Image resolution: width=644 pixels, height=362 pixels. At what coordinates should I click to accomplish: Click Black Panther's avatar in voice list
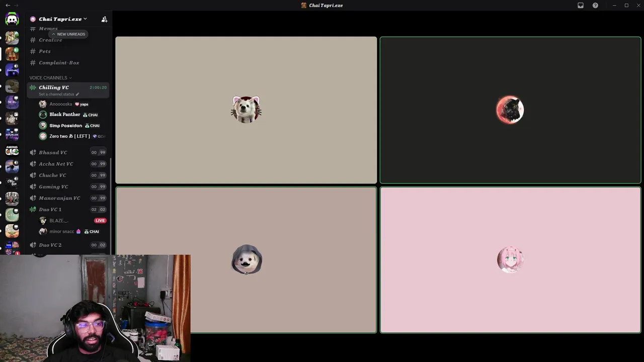tap(43, 115)
